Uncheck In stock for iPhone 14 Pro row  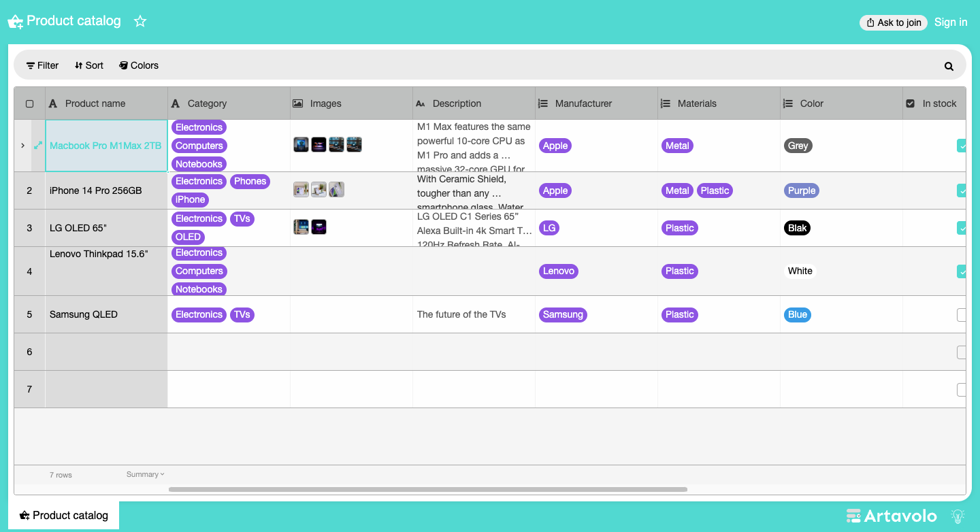(962, 190)
